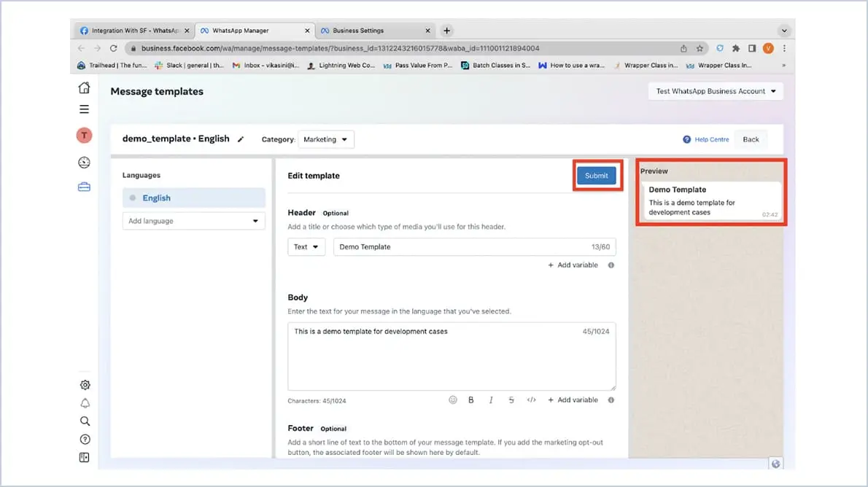
Task: Select the red T account avatar
Action: (84, 136)
